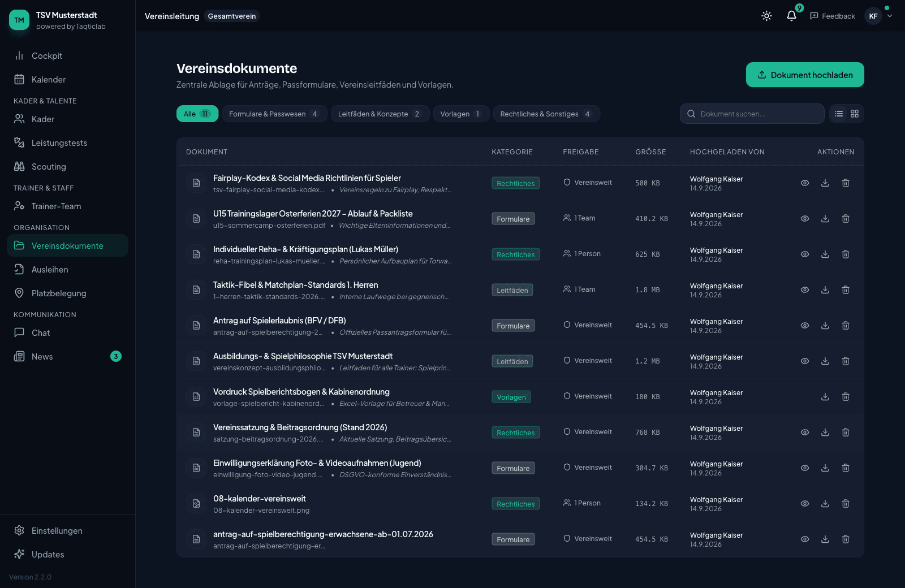Preview Taktik-Fibel & Matchplan-Standards document

(805, 289)
